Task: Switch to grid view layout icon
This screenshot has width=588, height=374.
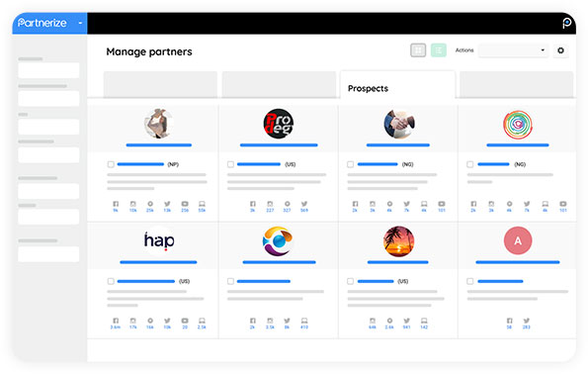Action: [x=418, y=50]
